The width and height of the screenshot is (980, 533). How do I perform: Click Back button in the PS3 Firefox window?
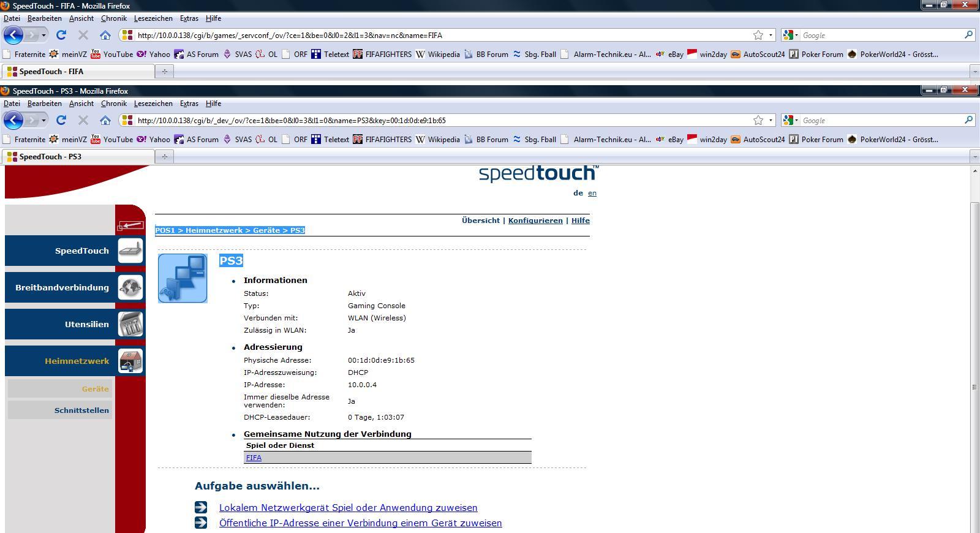coord(13,120)
